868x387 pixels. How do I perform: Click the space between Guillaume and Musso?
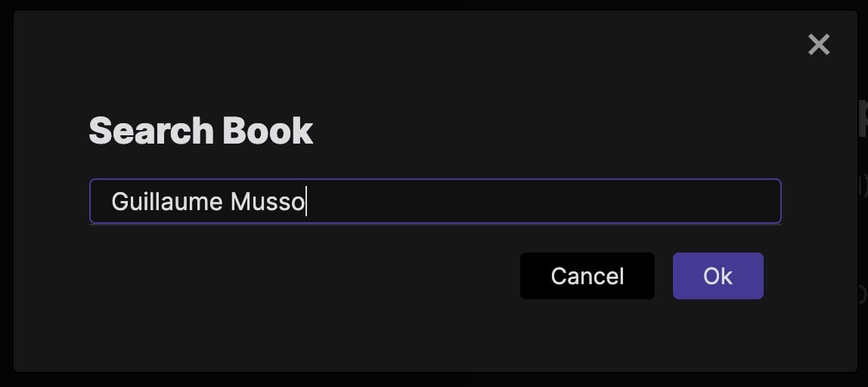point(227,202)
